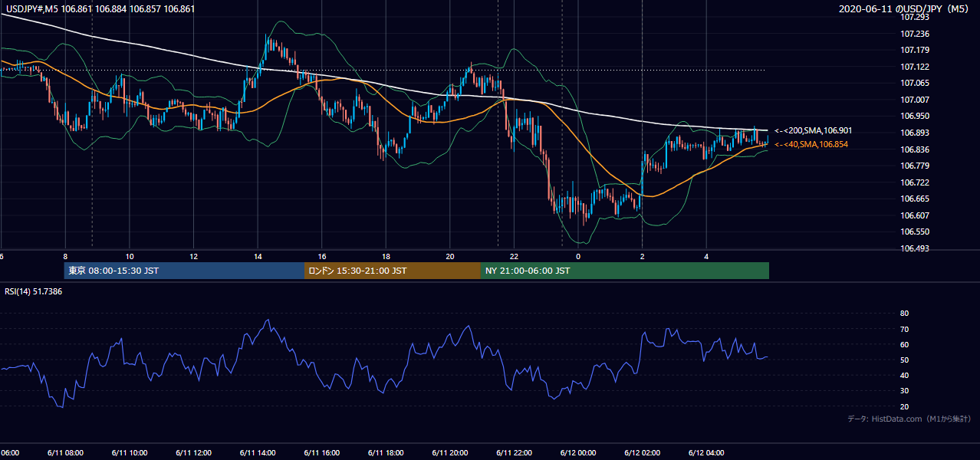The image size is (980, 460).
Task: Click the 6/11 08:00 time axis label
Action: 64,452
